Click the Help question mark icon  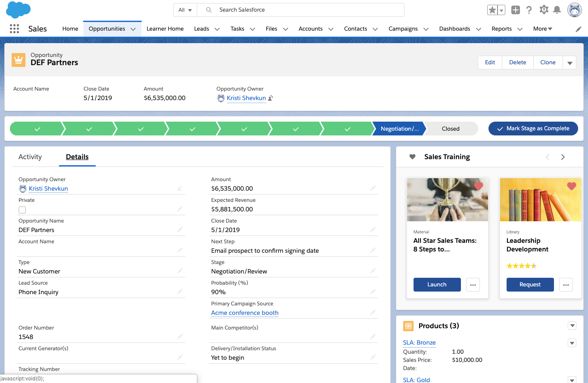click(529, 10)
